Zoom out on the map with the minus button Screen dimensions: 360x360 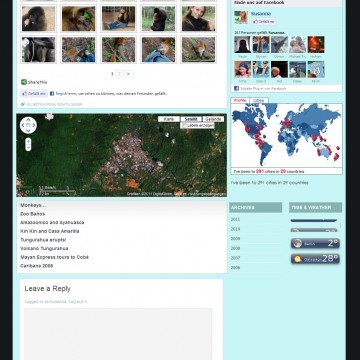coord(28,148)
